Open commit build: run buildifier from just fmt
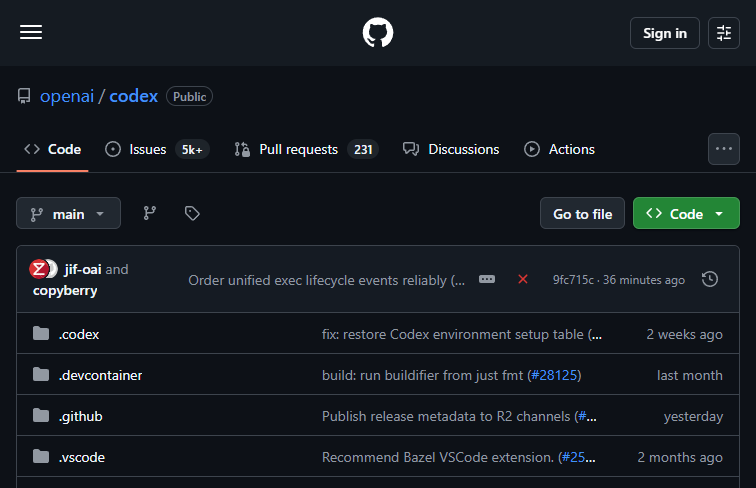756x488 pixels. tap(424, 375)
